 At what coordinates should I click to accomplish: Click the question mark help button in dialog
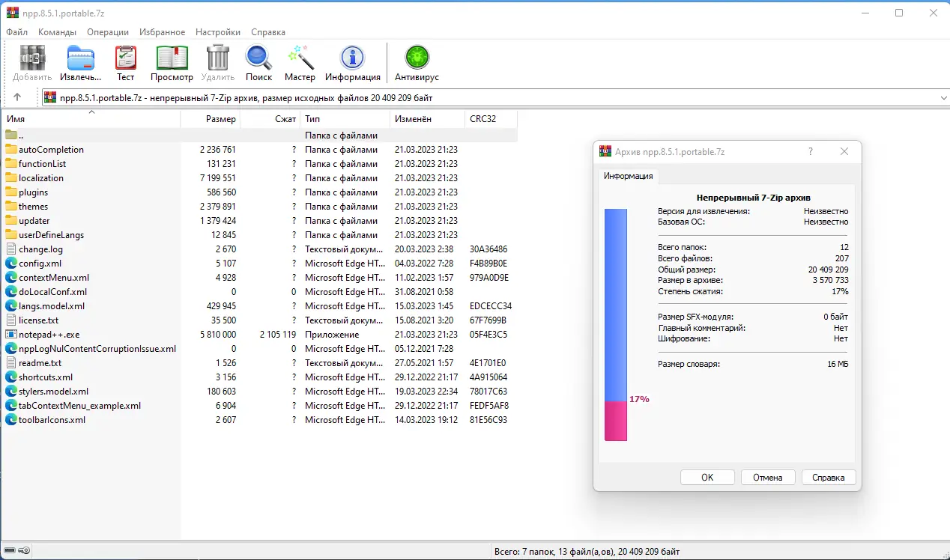(810, 151)
